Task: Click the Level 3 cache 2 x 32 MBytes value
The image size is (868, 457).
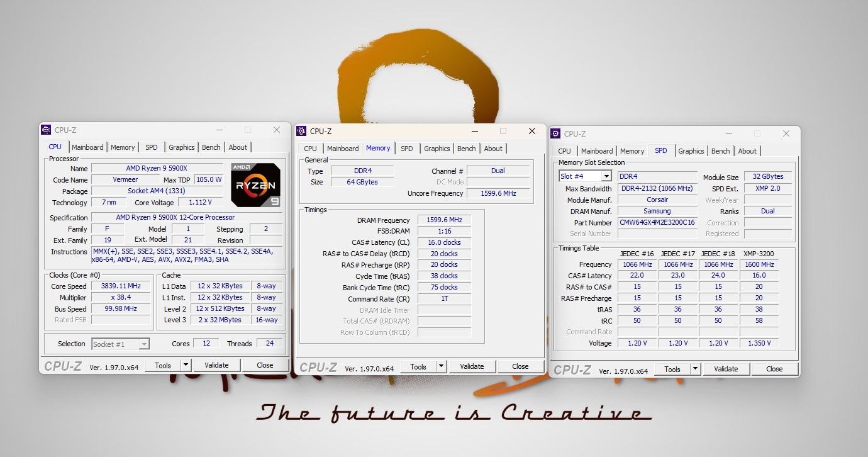Action: point(220,320)
